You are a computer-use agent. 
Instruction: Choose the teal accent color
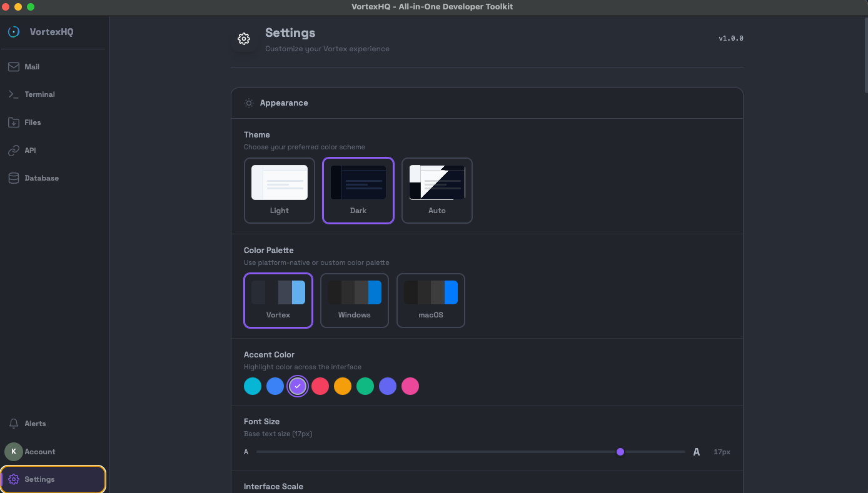[253, 386]
